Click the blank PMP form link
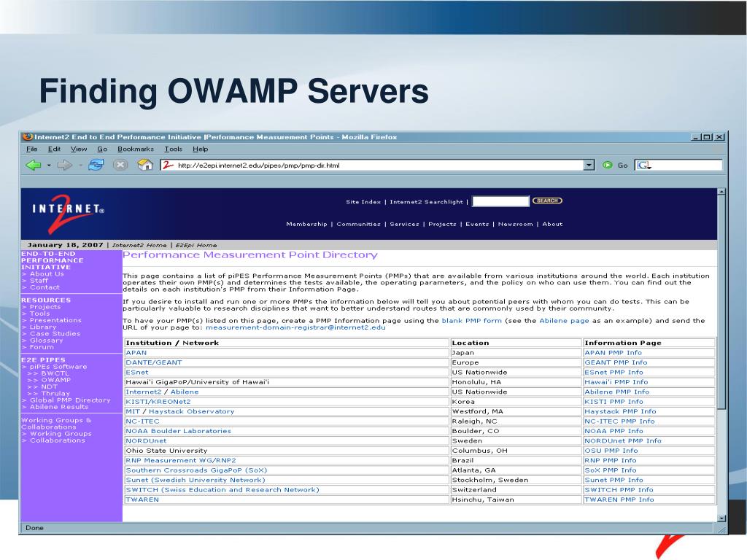 tap(472, 321)
